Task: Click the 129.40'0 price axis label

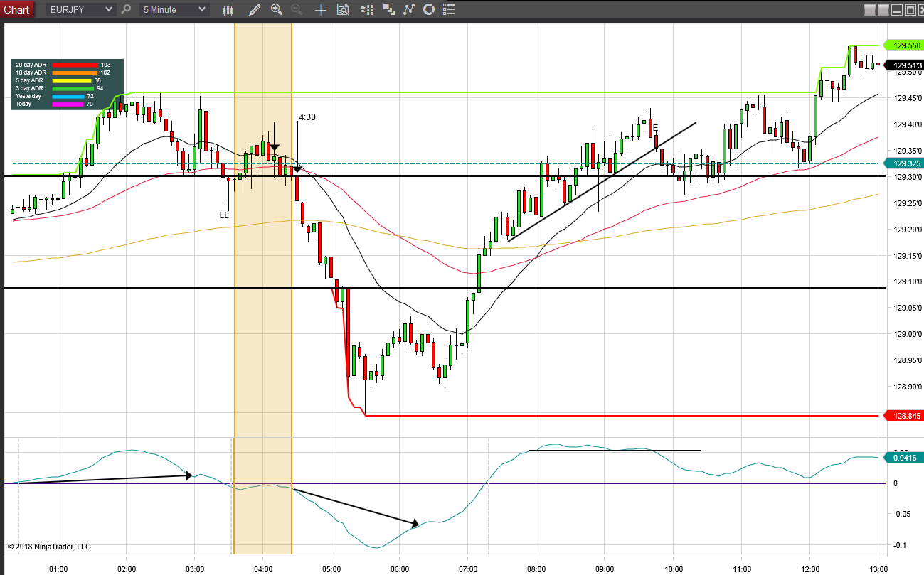Action: pos(906,124)
